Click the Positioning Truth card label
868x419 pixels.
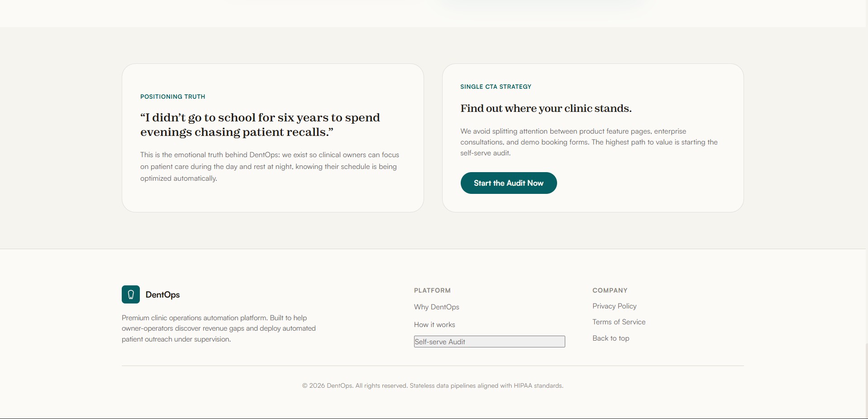173,96
